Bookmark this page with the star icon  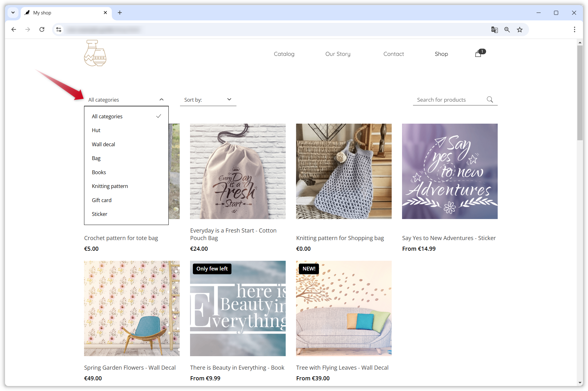[520, 29]
